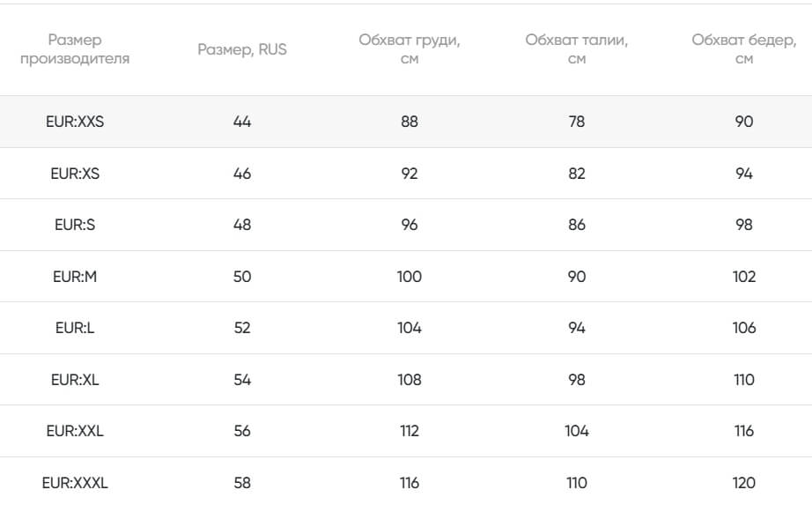The image size is (812, 512).
Task: Select the EUR:XXL size label
Action: (75, 431)
